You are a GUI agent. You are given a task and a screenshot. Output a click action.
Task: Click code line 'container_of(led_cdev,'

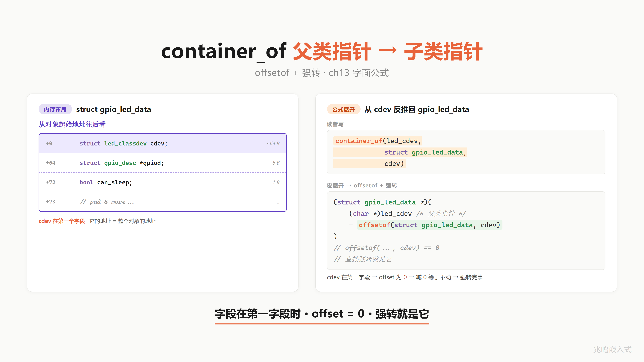click(378, 141)
